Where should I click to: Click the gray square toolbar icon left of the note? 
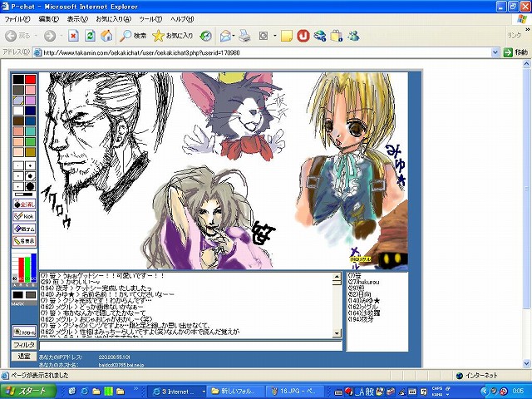pyautogui.click(x=264, y=36)
